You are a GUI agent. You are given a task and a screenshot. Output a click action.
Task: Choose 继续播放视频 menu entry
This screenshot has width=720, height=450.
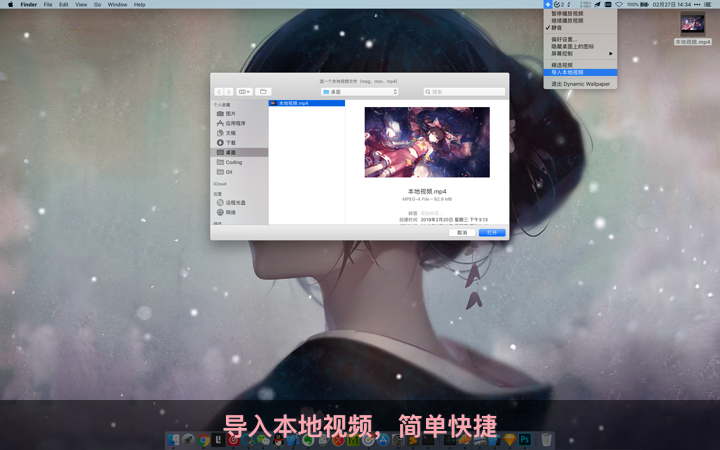click(x=580, y=20)
